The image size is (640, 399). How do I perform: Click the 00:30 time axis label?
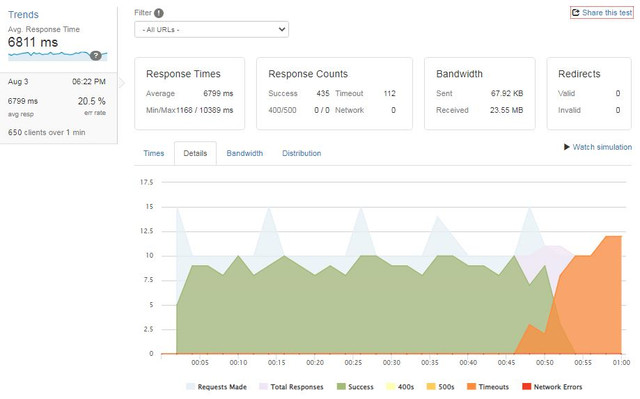[391, 363]
